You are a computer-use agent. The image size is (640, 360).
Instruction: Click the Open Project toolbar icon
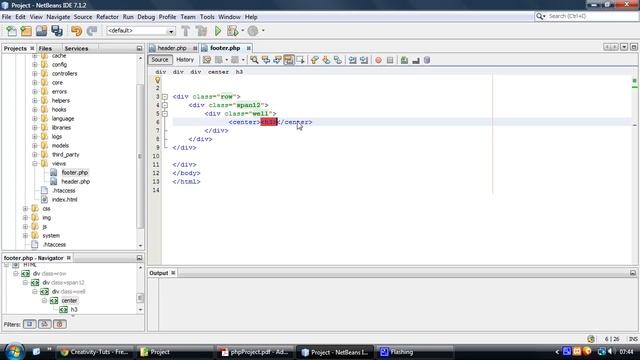(x=41, y=31)
